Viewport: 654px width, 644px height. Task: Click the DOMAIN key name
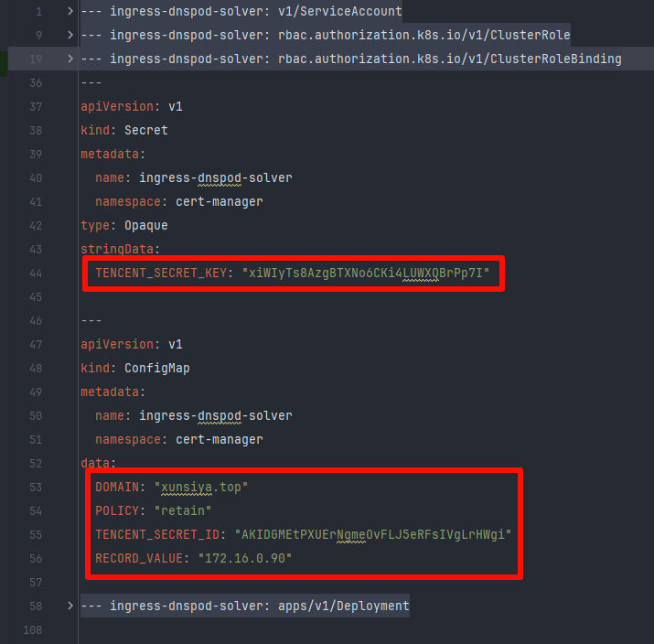tap(117, 488)
